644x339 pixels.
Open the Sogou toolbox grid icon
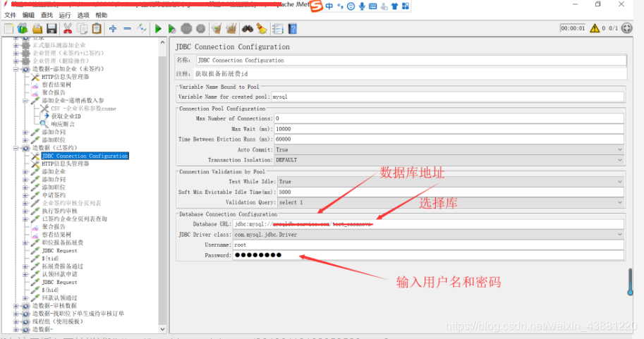click(406, 6)
